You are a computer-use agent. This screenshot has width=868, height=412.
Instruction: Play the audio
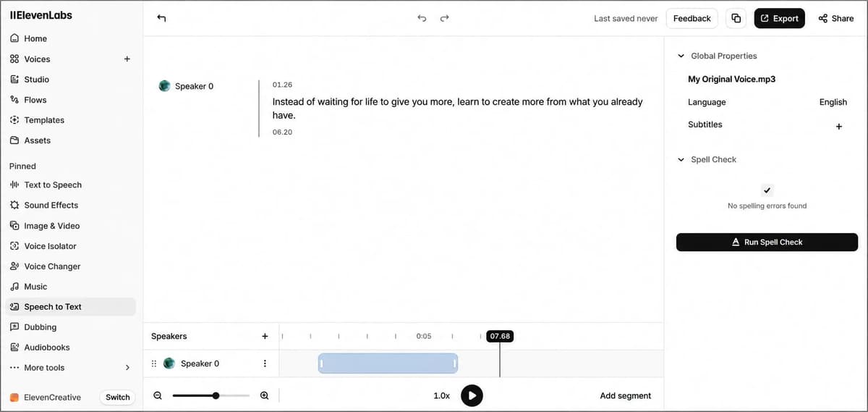coord(472,395)
